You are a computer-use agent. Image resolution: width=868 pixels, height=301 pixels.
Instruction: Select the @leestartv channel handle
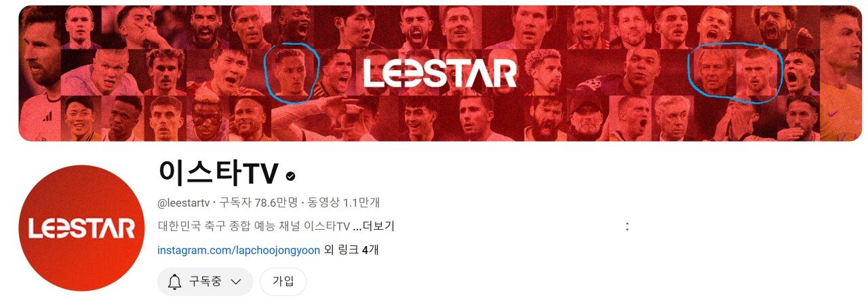(183, 202)
